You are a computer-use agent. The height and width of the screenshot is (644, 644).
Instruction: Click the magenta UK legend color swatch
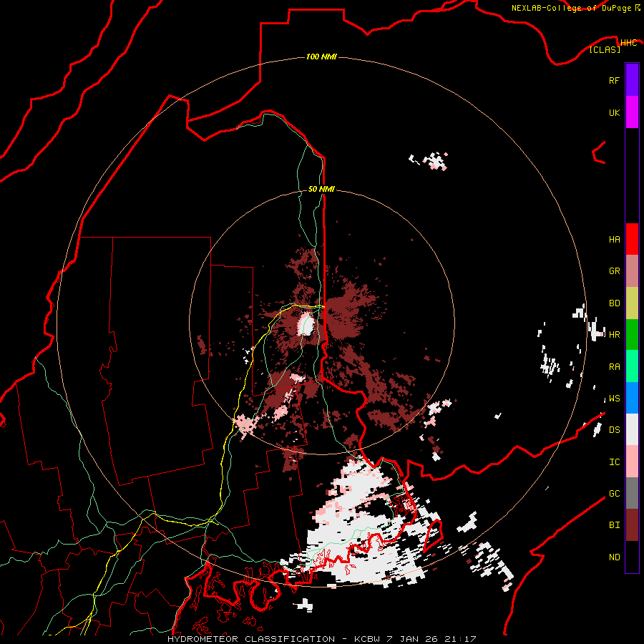coord(632,112)
